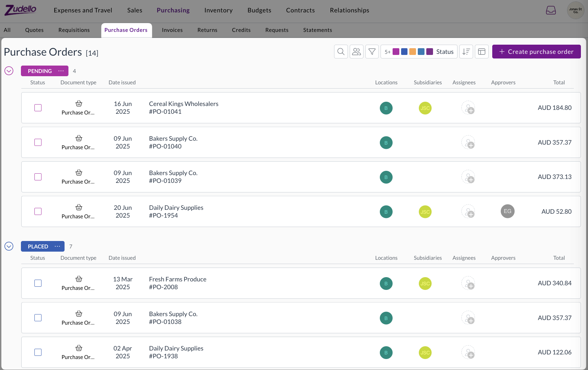The image size is (588, 370).
Task: Switch to the Credits tab
Action: (x=241, y=30)
